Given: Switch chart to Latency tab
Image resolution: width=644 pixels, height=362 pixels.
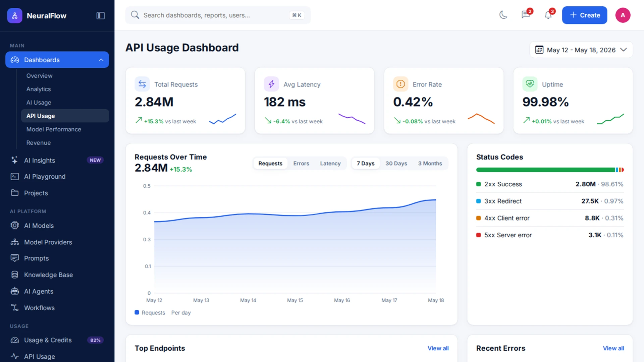Looking at the screenshot, I should coord(330,164).
